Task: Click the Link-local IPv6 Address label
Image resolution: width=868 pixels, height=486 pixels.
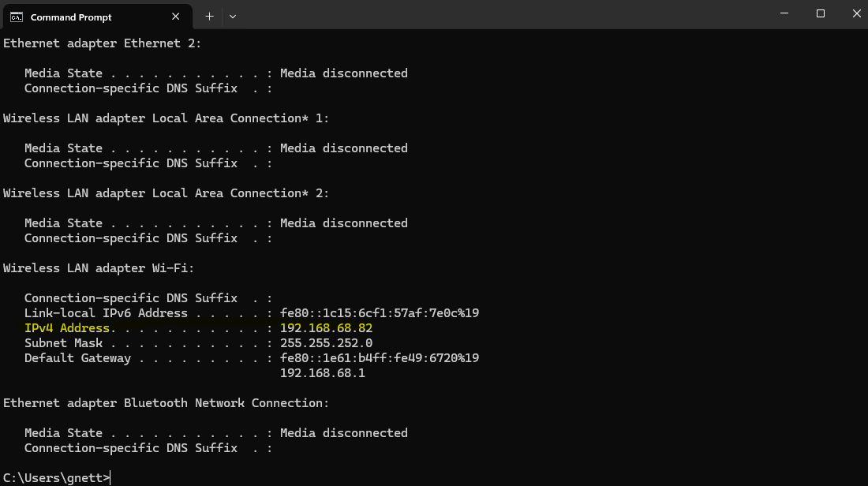Action: [106, 313]
